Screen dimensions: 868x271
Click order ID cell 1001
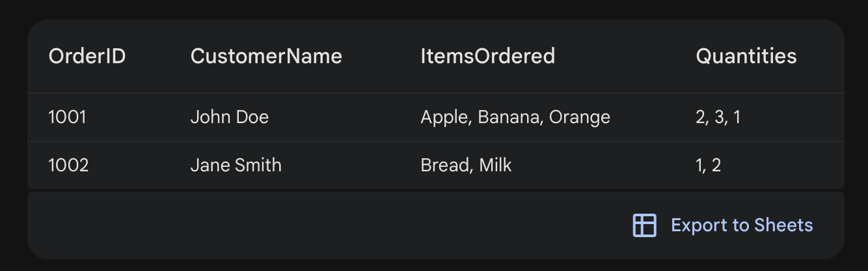[68, 117]
